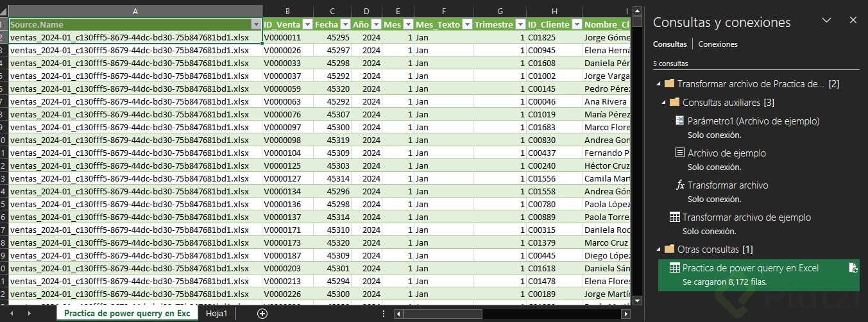Click the vertical scrollbar up arrow
This screenshot has width=868, height=322.
[637, 11]
